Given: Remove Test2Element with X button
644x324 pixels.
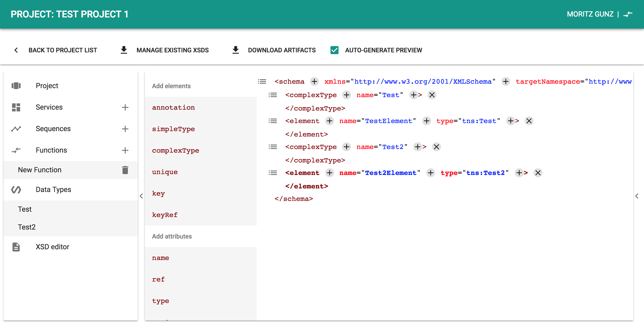Looking at the screenshot, I should (538, 173).
